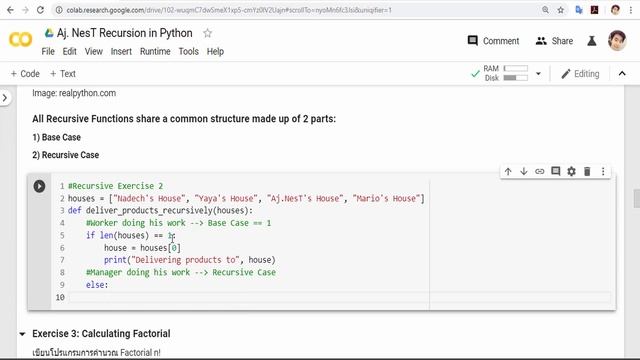
Task: Click the zoom magnifier icon in address bar
Action: pyautogui.click(x=545, y=10)
